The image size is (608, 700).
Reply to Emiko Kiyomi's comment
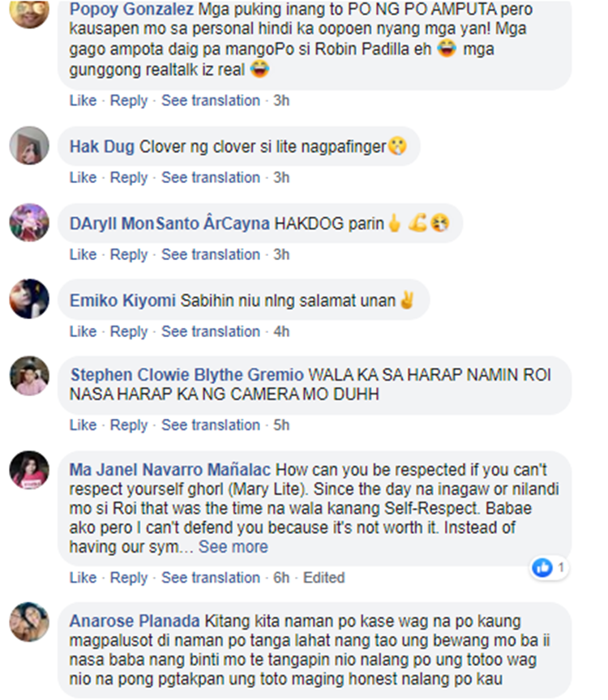click(129, 331)
